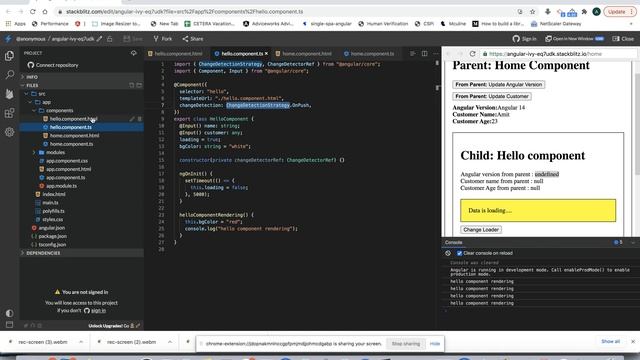640x360 pixels.
Task: Select hello.component.ts in file tree
Action: pos(71,127)
